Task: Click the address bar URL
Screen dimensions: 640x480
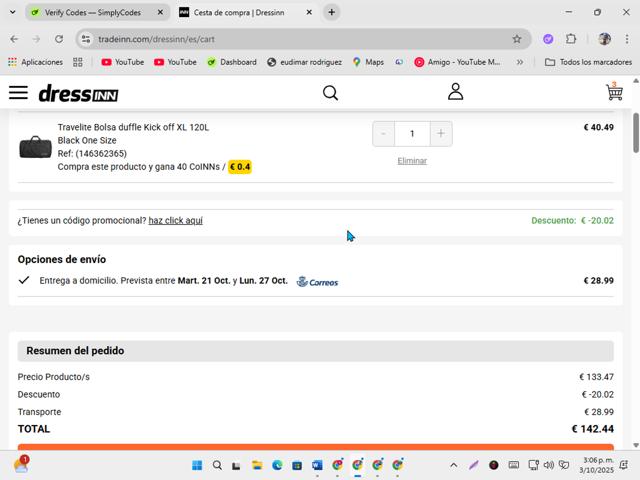Action: [x=156, y=39]
